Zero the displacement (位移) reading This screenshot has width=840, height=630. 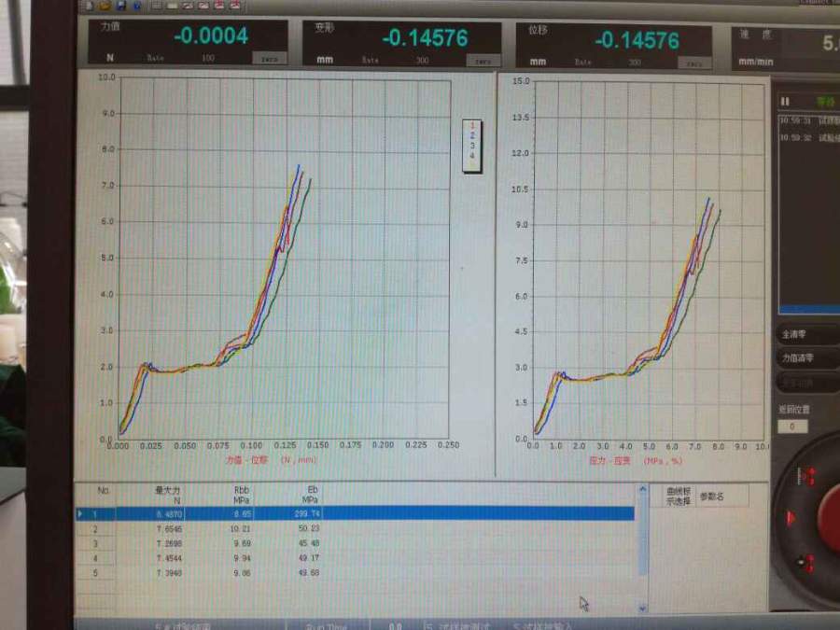[694, 63]
